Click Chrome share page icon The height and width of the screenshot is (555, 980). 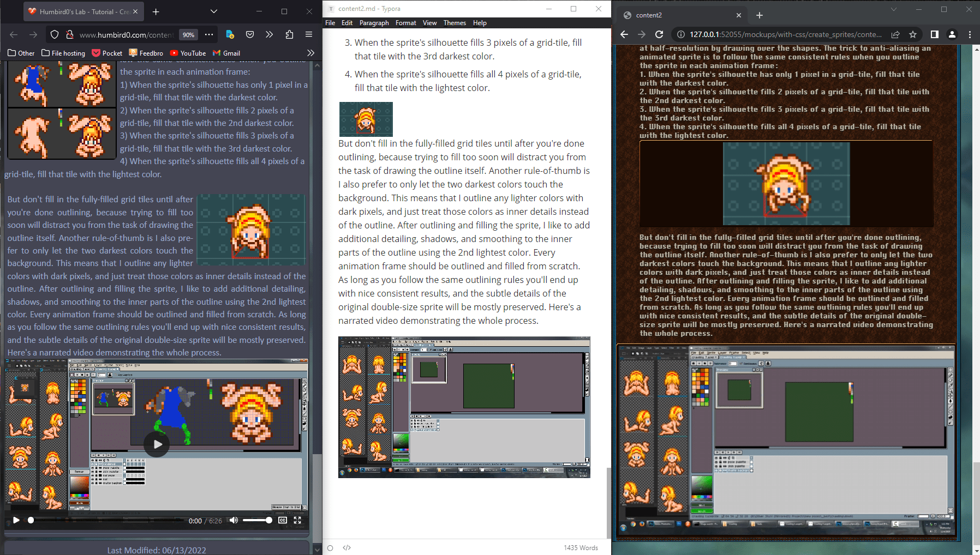[x=895, y=34]
